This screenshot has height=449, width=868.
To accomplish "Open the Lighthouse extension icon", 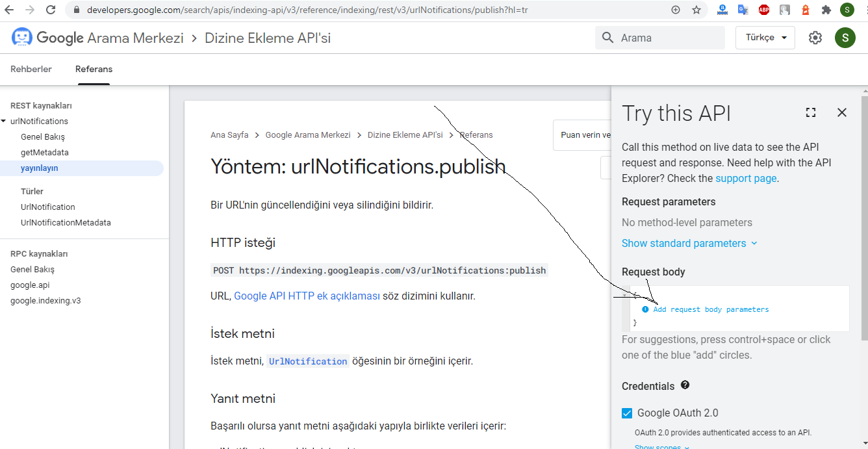I will (x=806, y=10).
